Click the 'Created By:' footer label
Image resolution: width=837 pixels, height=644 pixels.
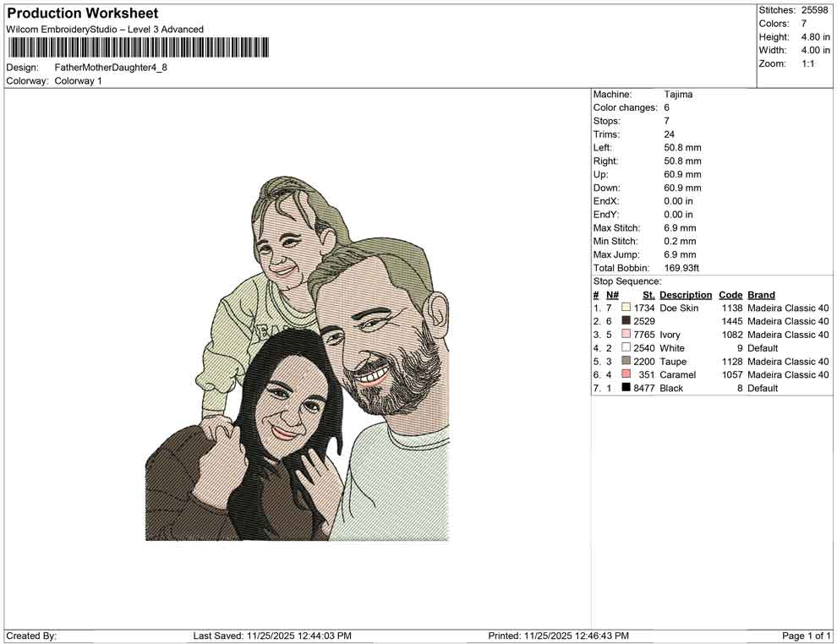coord(31,636)
